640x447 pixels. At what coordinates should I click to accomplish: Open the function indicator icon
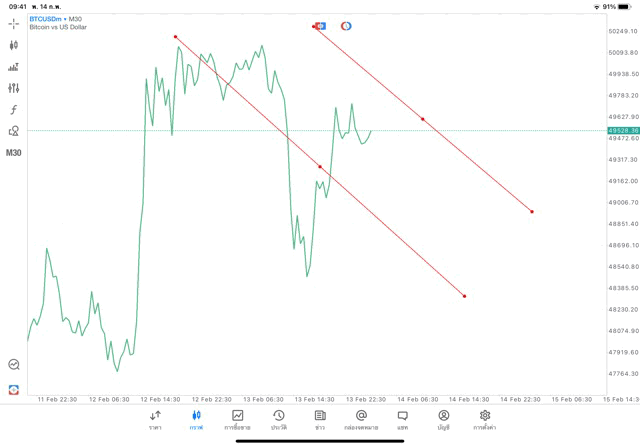pos(14,110)
